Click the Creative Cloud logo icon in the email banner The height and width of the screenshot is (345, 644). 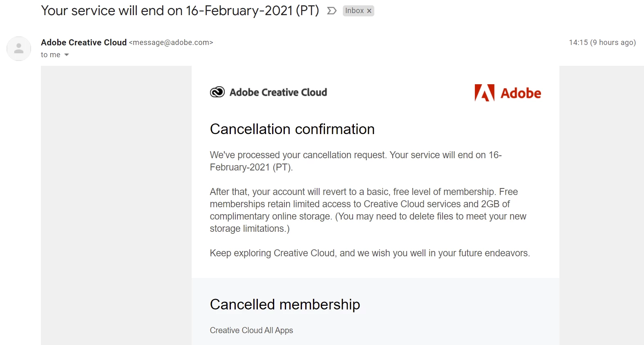[x=217, y=92]
